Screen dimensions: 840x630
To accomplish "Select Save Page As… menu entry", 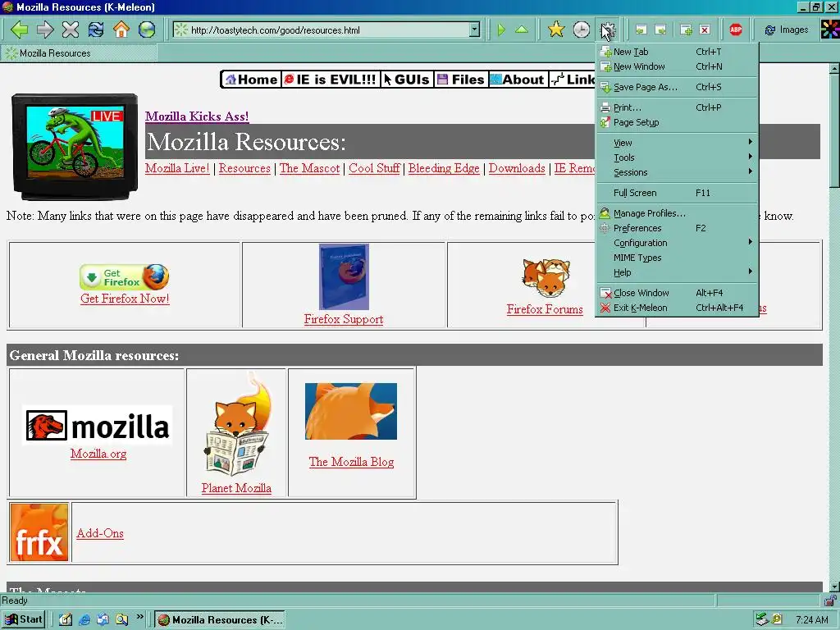I will coord(677,87).
